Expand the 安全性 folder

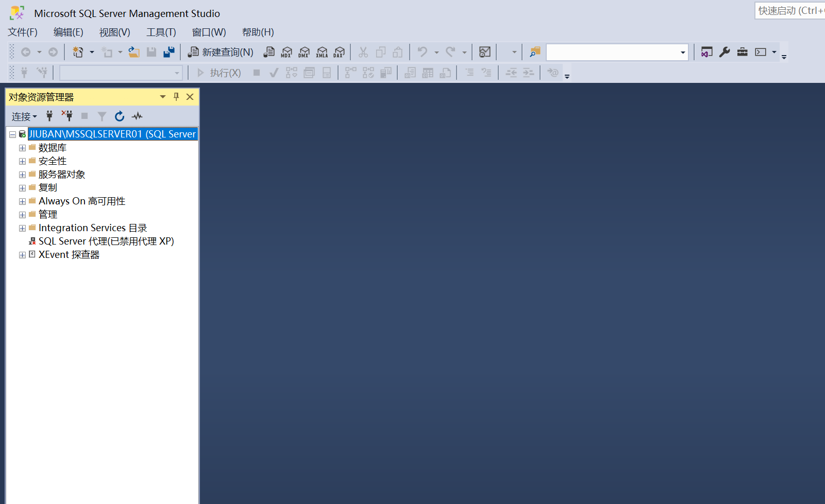[x=22, y=161]
